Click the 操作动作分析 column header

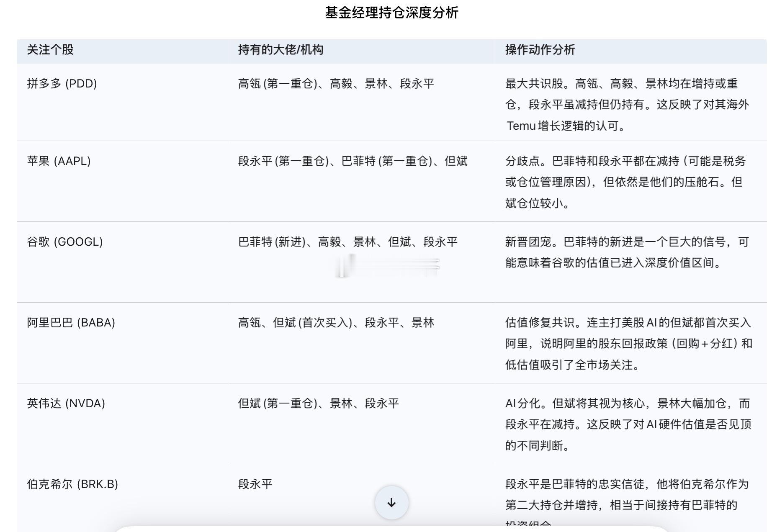pyautogui.click(x=540, y=50)
